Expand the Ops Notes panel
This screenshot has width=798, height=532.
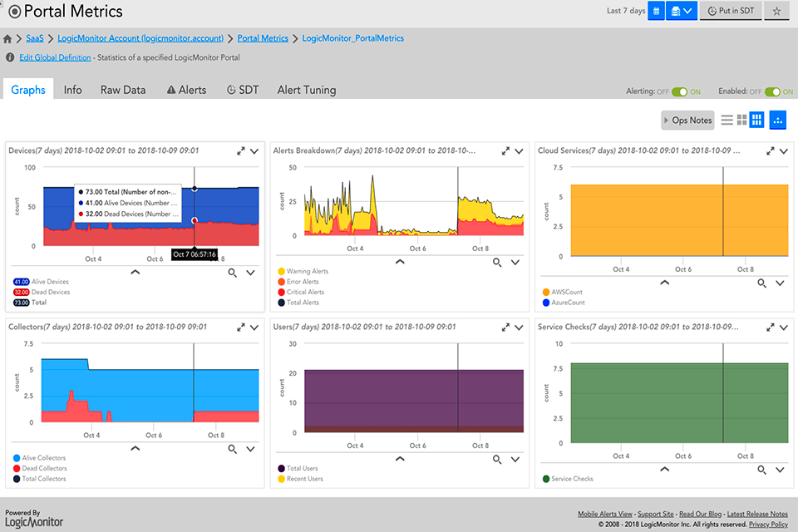coord(687,121)
